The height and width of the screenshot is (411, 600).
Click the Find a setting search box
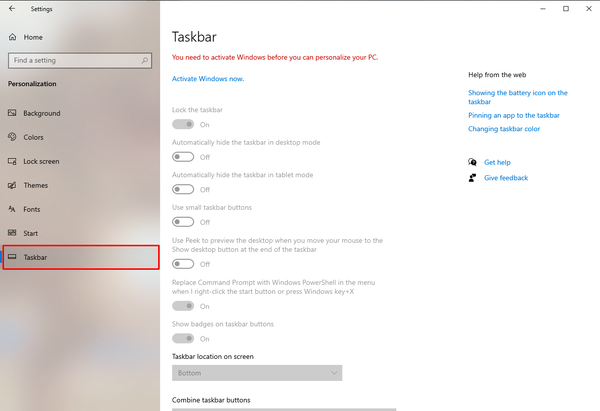(80, 60)
